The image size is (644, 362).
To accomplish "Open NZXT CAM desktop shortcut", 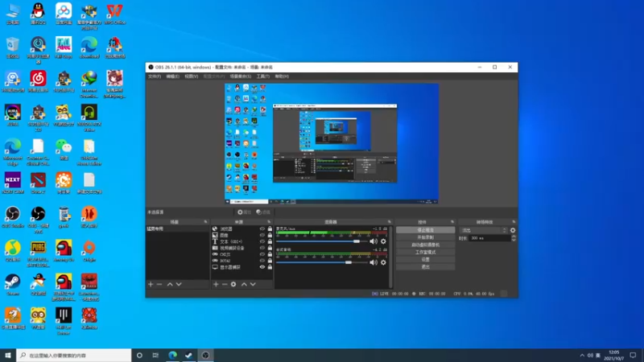I will (x=13, y=183).
